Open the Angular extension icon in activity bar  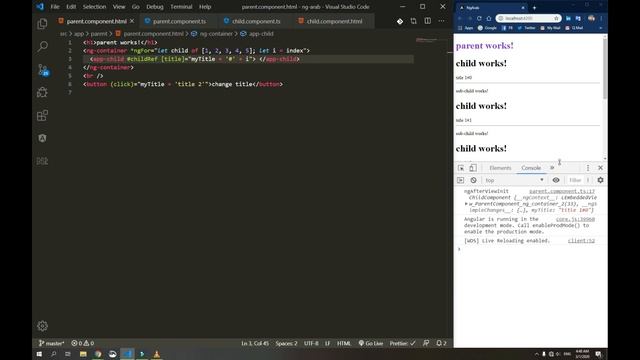42,138
